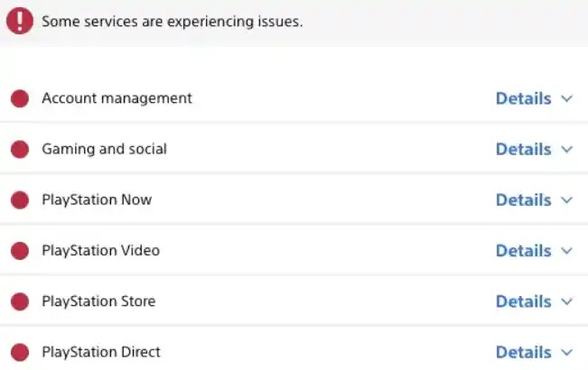This screenshot has width=588, height=370.
Task: Expand the Account management chevron
Action: point(567,98)
